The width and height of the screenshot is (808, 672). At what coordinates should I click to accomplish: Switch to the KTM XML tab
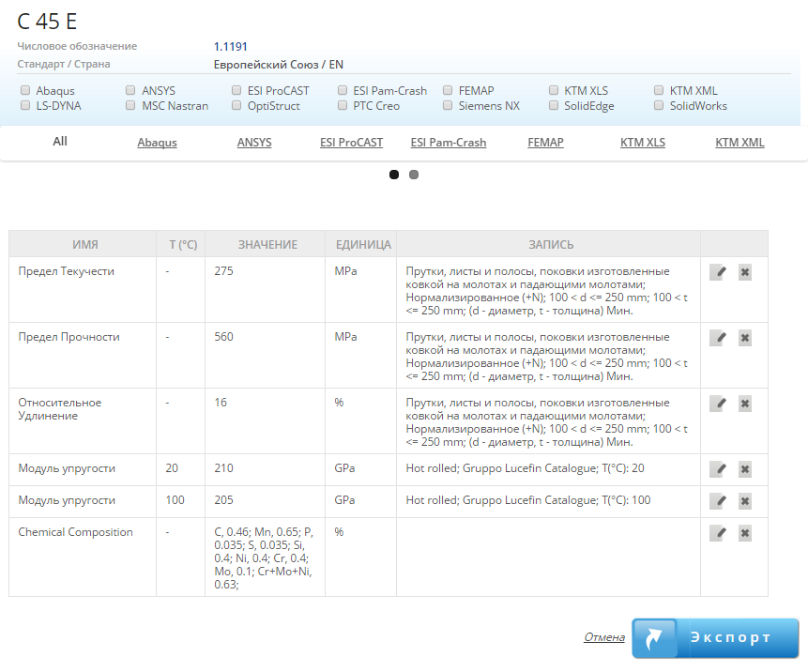coord(740,143)
